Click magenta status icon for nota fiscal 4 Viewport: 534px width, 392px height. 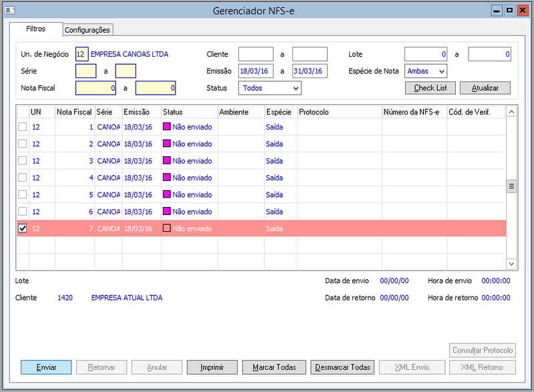(x=166, y=177)
